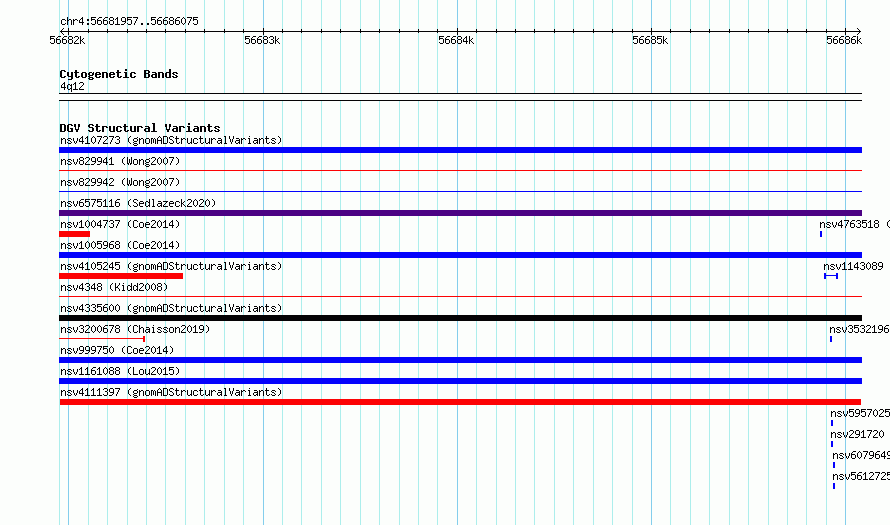
Task: Click the nsv5612725 variant label
Action: (x=861, y=476)
